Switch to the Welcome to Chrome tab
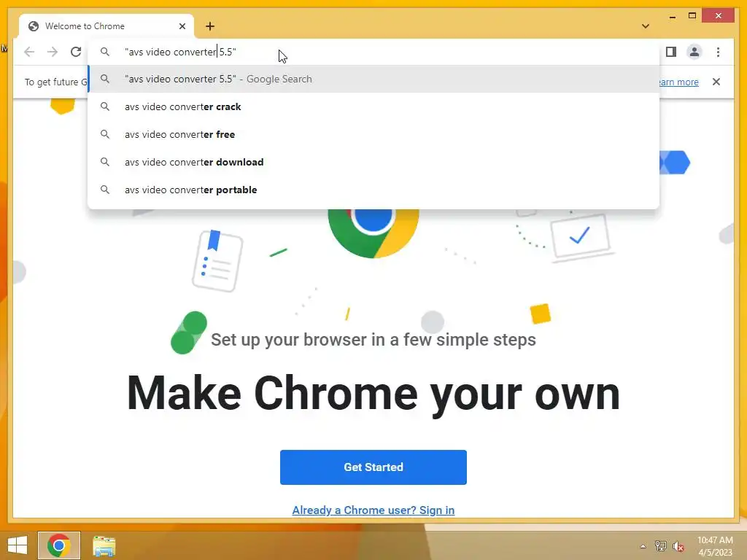The width and height of the screenshot is (747, 560). 107,26
